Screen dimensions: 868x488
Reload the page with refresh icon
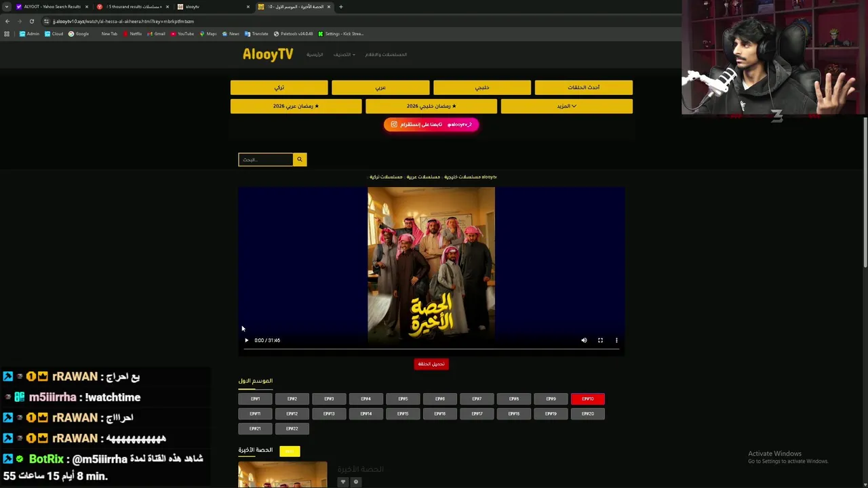[x=31, y=21]
